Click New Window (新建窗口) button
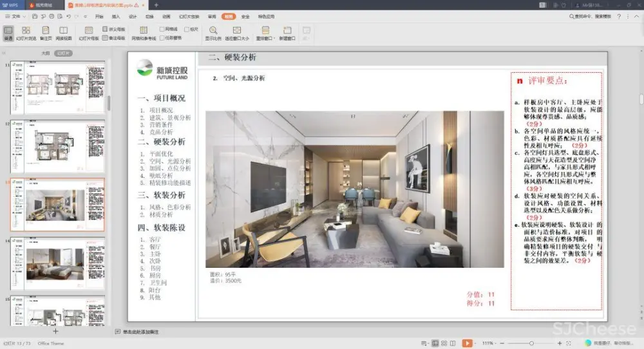644x349 pixels. click(288, 33)
